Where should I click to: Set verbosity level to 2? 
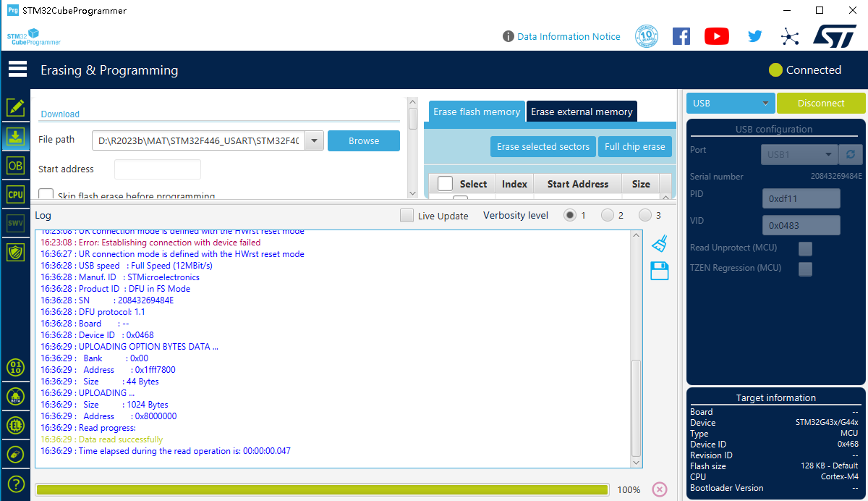608,215
